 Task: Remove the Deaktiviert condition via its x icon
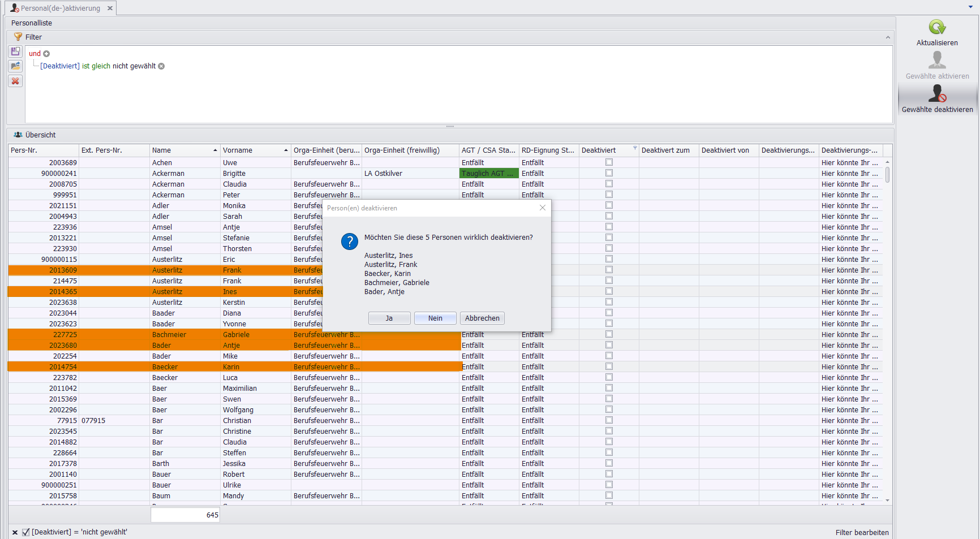161,66
